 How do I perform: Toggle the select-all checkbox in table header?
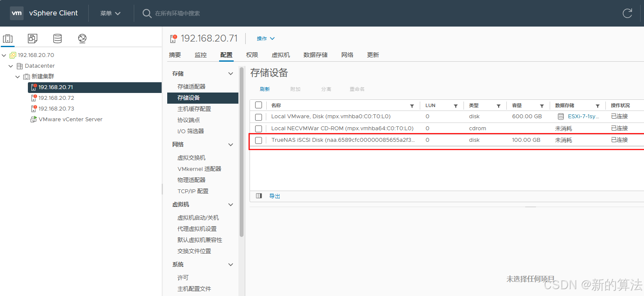point(259,105)
